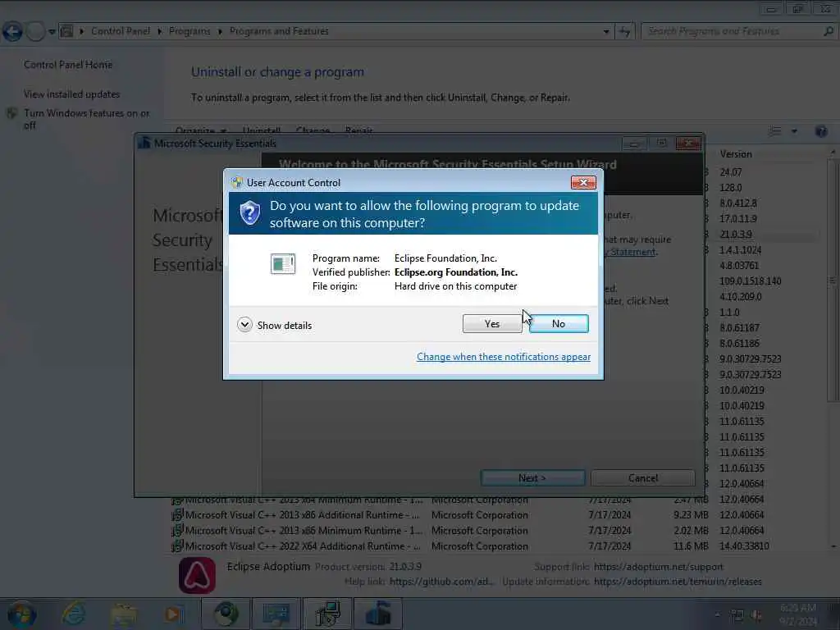Viewport: 840px width, 630px height.
Task: Click the forward navigation arrow button
Action: (35, 32)
